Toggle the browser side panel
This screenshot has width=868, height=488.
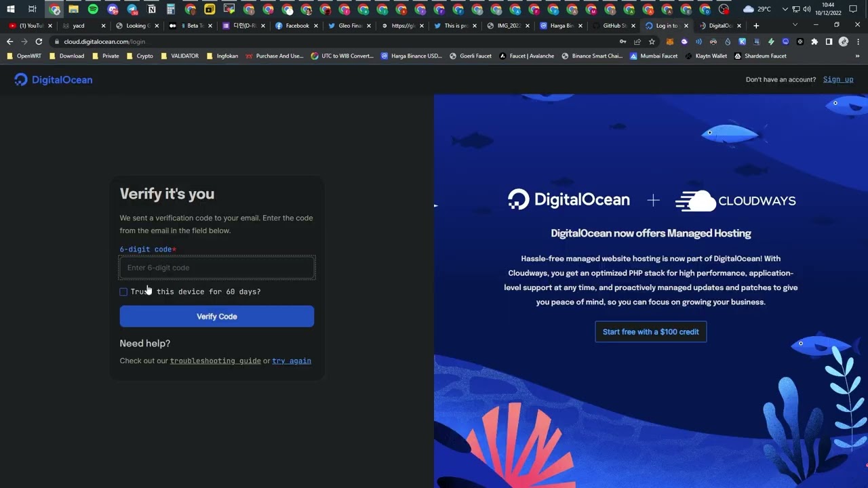pyautogui.click(x=829, y=41)
